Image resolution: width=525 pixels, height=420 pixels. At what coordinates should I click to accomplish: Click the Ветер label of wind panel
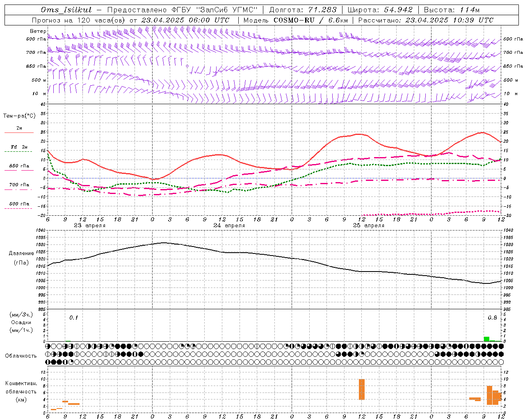click(38, 31)
